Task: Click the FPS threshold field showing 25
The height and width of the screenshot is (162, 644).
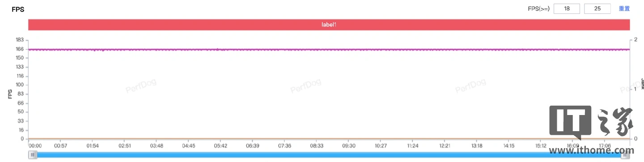Action: [597, 9]
